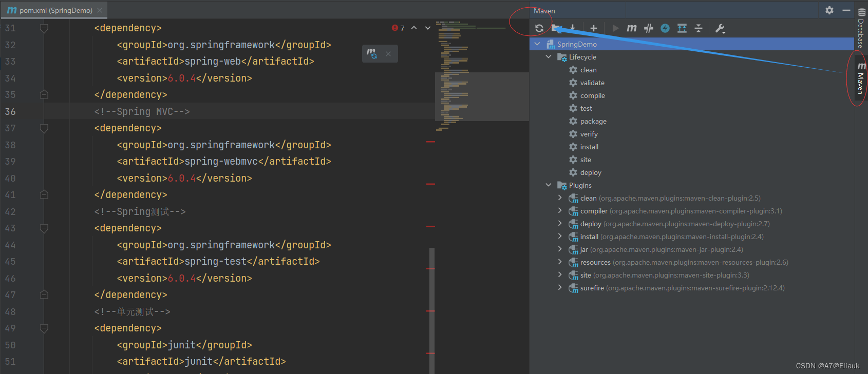Click the Spring MVC comment line
This screenshot has width=868, height=374.
[142, 111]
